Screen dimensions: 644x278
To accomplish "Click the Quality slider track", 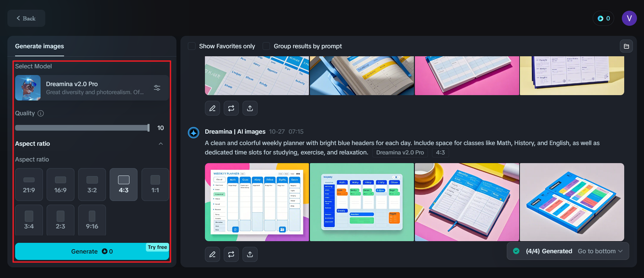I will click(82, 128).
